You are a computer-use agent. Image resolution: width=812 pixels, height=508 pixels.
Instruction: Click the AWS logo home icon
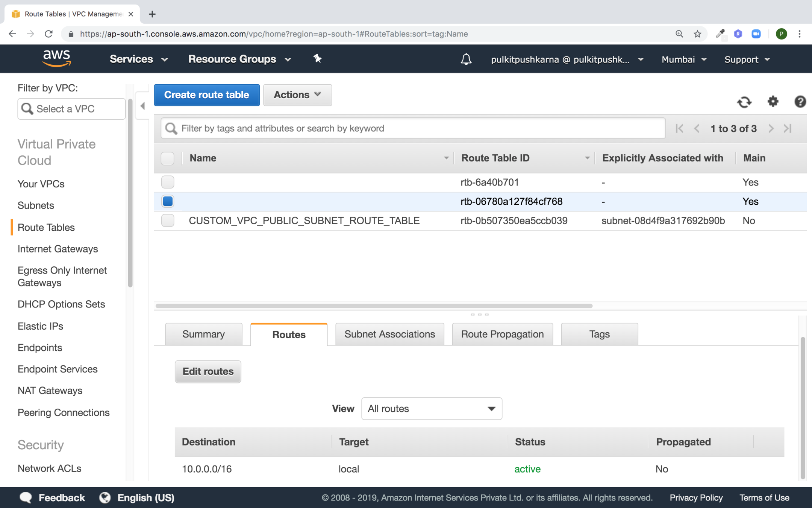pyautogui.click(x=56, y=58)
